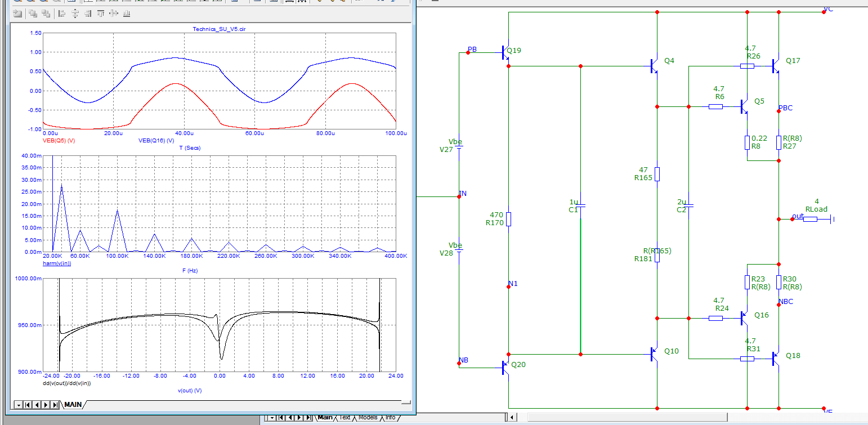Image resolution: width=868 pixels, height=425 pixels.
Task: Switch to the Main schematic page tab
Action: coord(325,418)
